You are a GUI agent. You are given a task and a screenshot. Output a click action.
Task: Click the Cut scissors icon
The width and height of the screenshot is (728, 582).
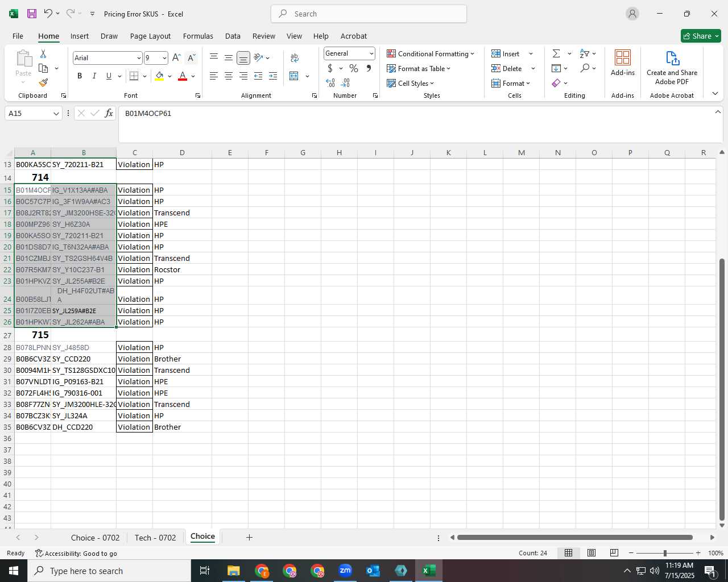(x=43, y=54)
